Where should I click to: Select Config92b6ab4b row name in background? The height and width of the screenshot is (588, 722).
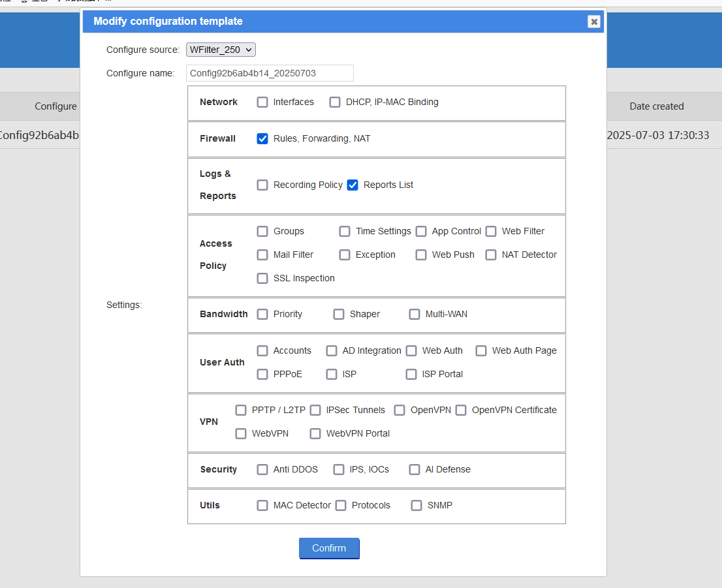(x=39, y=135)
